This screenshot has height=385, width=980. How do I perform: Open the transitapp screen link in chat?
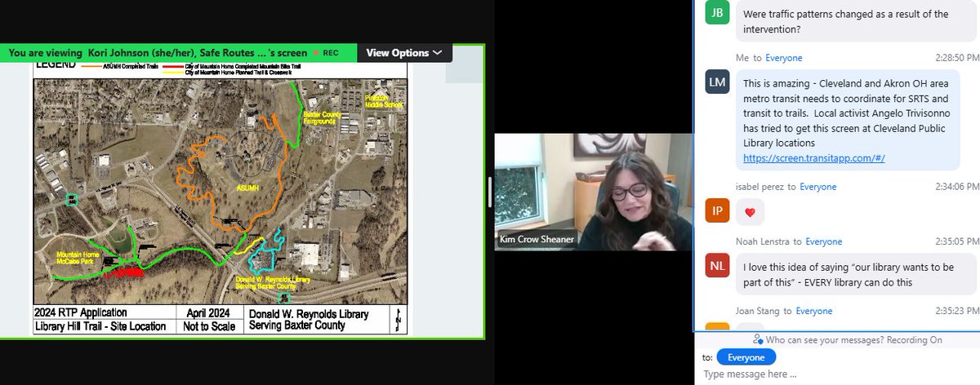pos(814,158)
